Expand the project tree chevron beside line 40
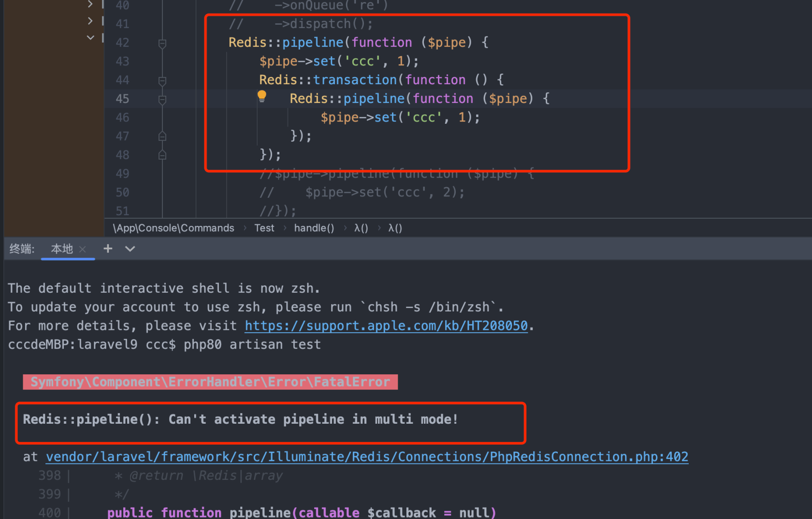 coord(90,4)
